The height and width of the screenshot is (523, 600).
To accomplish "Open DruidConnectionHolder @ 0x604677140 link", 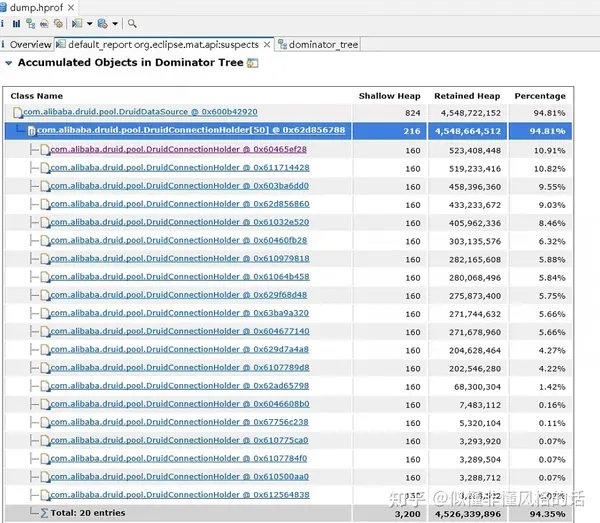I will [x=180, y=331].
